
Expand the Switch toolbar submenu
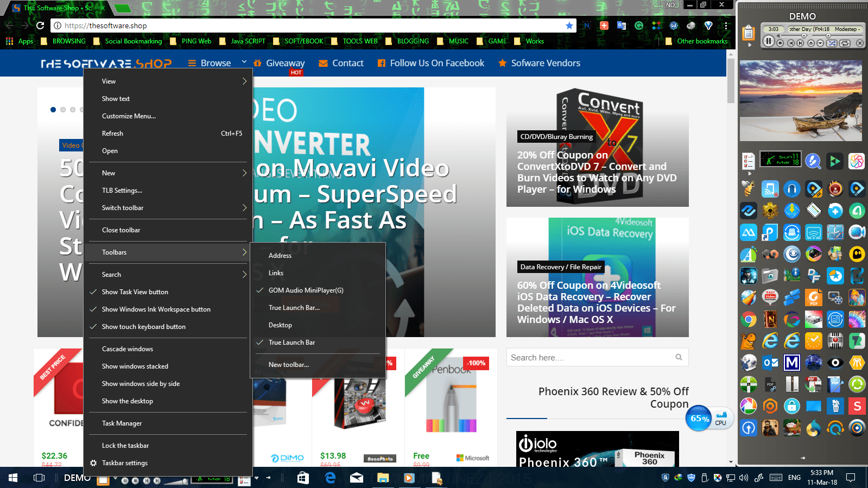pyautogui.click(x=168, y=208)
